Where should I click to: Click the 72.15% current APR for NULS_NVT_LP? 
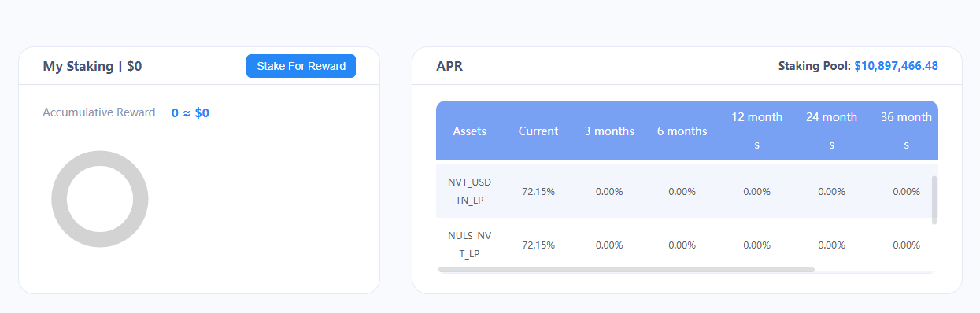click(x=538, y=245)
